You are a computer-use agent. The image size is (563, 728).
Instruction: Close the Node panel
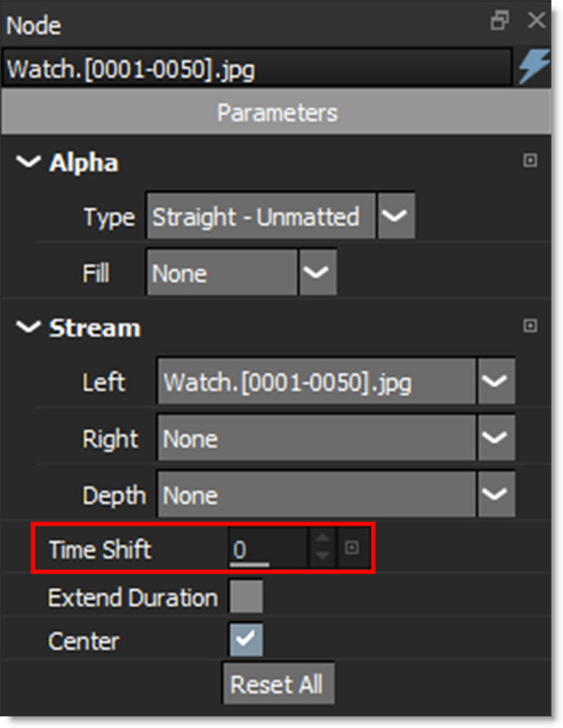[x=537, y=21]
